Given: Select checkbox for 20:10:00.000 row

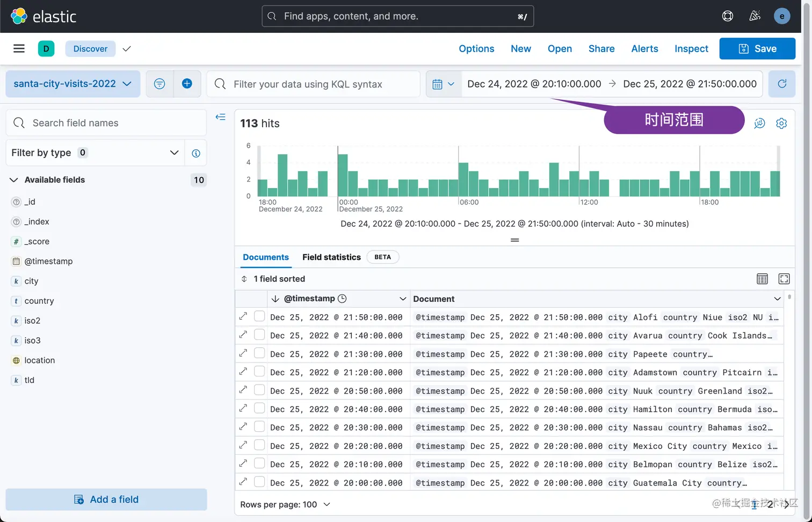Looking at the screenshot, I should 259,463.
